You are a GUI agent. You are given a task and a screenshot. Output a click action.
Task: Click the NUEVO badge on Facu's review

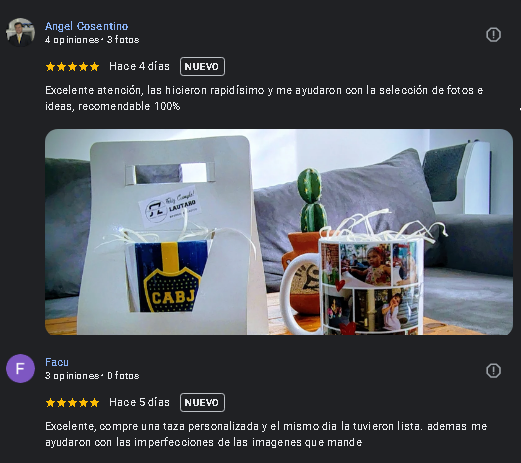coord(202,403)
